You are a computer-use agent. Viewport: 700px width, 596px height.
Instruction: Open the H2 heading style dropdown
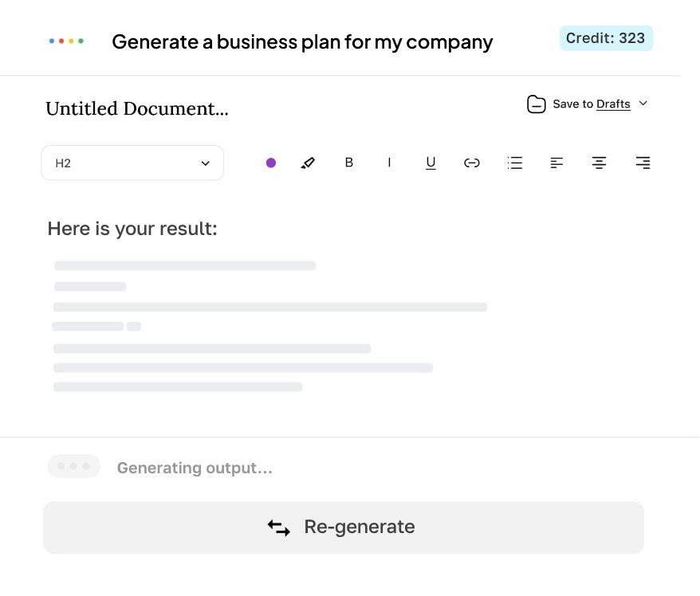132,163
